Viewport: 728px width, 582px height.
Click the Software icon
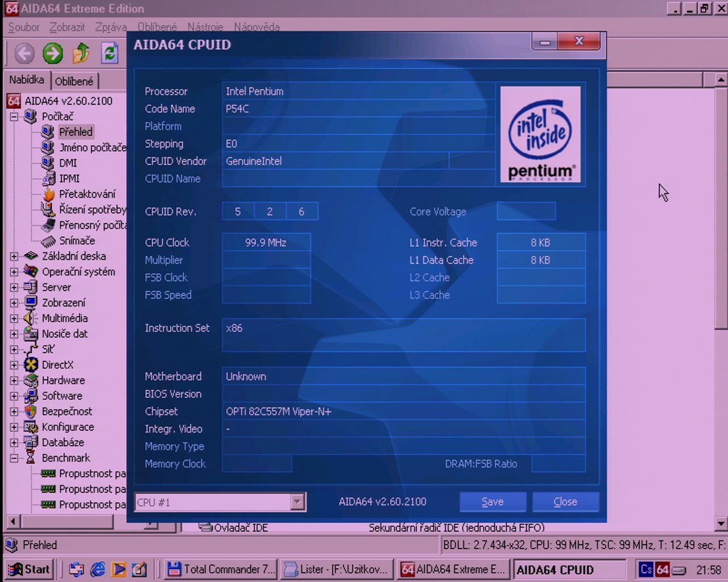point(31,396)
